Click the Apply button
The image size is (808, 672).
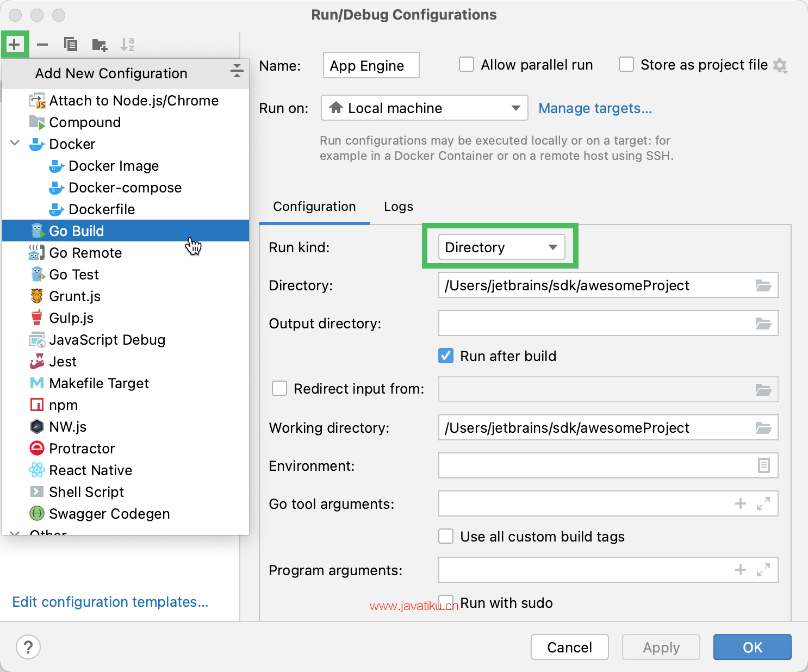point(661,647)
